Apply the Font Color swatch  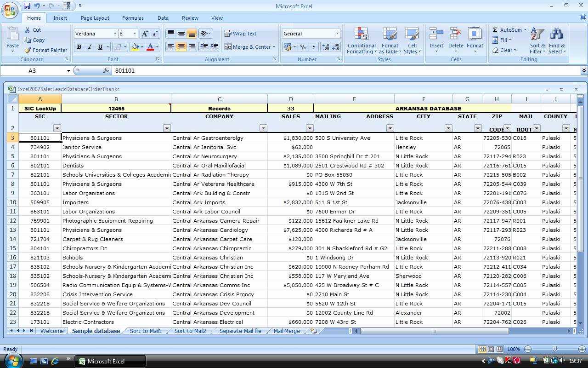tap(150, 47)
